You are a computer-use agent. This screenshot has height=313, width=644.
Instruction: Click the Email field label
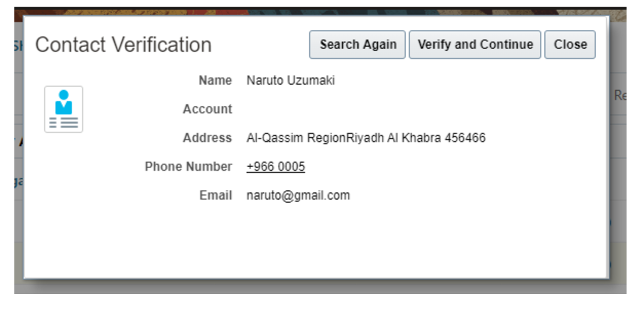pyautogui.click(x=216, y=195)
